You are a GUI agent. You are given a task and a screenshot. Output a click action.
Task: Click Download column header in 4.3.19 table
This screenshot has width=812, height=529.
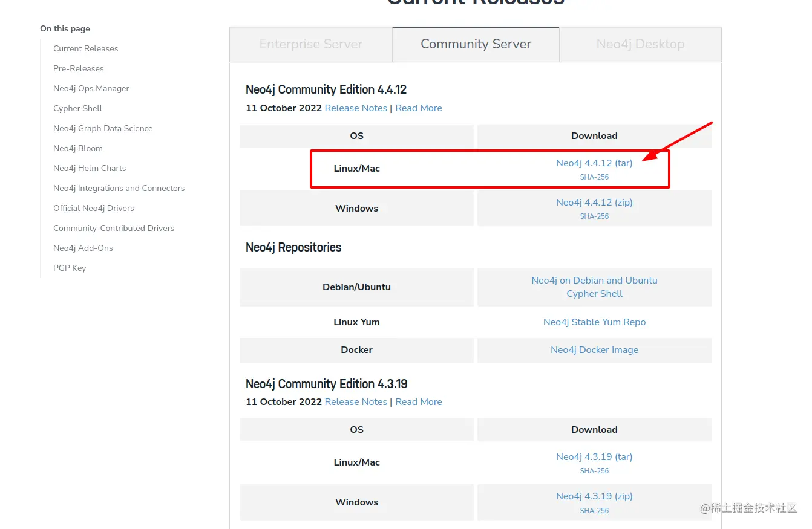pyautogui.click(x=594, y=430)
